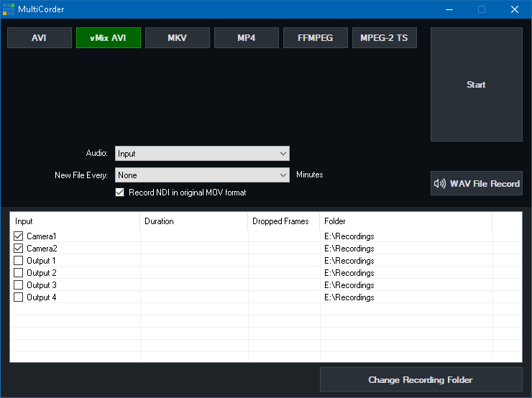Select MPEG-2 TS format
The image size is (532, 398).
pyautogui.click(x=385, y=38)
